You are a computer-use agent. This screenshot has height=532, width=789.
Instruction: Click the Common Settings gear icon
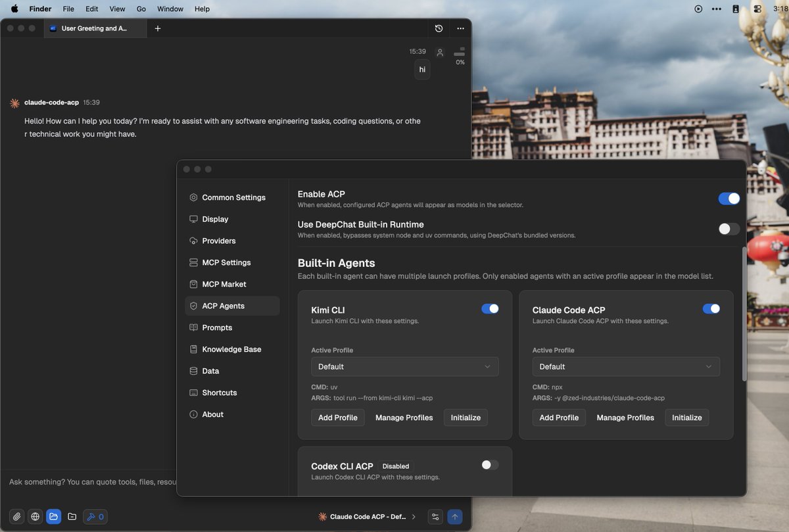tap(193, 197)
